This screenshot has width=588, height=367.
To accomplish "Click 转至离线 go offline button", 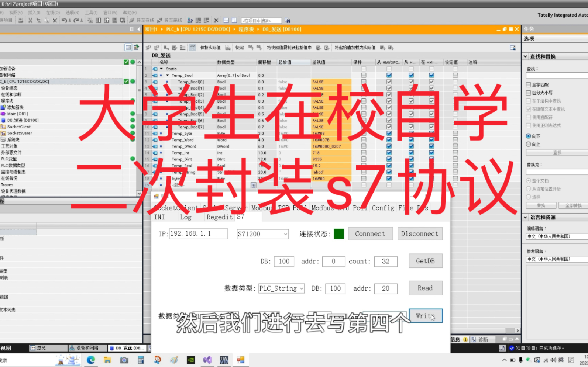I will tap(170, 21).
